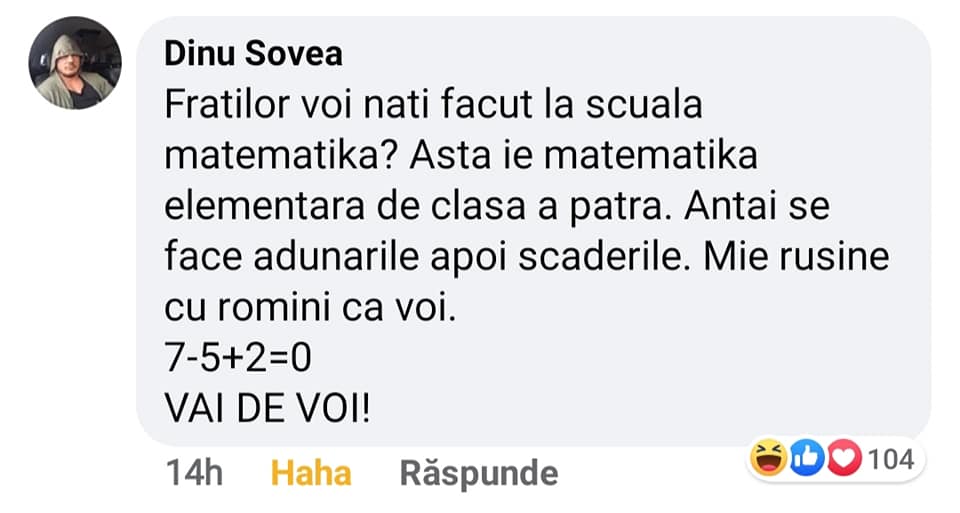Image resolution: width=960 pixels, height=513 pixels.
Task: Click the text VAI DE VOI!
Action: tap(266, 410)
